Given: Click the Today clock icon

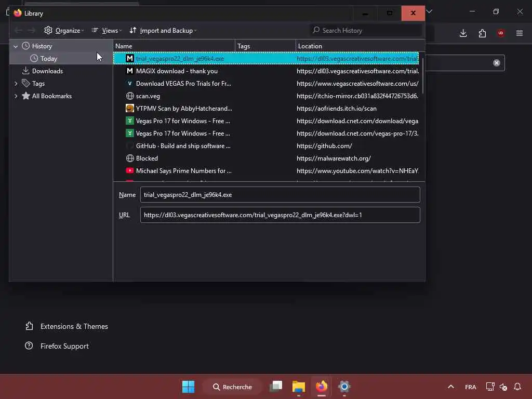Looking at the screenshot, I should (34, 58).
